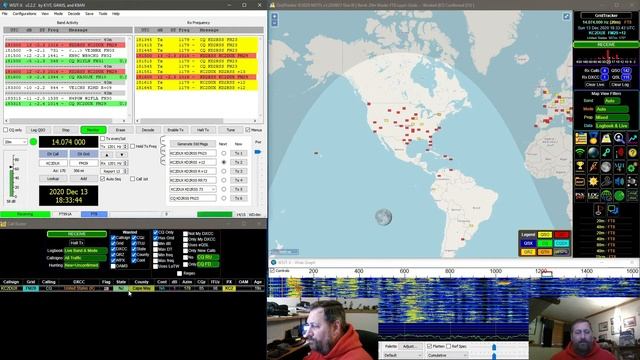This screenshot has width=640, height=360.
Task: Click the green wifi signal icon in GridTracker
Action: pyautogui.click(x=580, y=153)
